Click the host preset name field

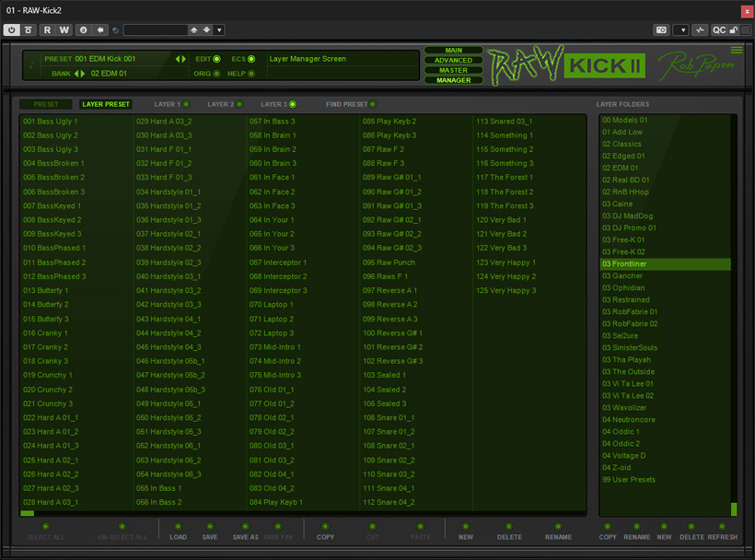pos(156,29)
